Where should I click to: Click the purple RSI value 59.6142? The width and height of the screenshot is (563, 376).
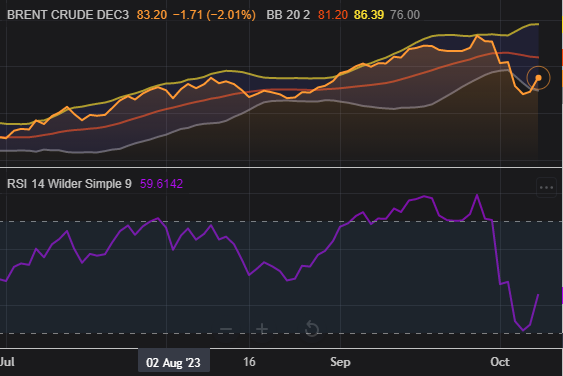pyautogui.click(x=161, y=184)
